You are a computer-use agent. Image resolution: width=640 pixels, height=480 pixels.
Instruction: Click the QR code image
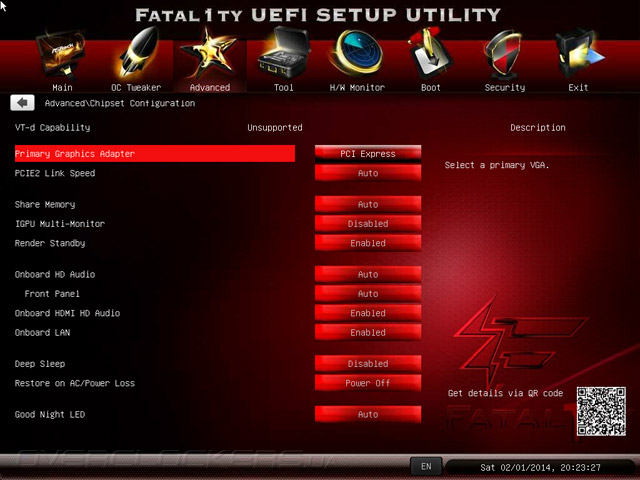(601, 411)
